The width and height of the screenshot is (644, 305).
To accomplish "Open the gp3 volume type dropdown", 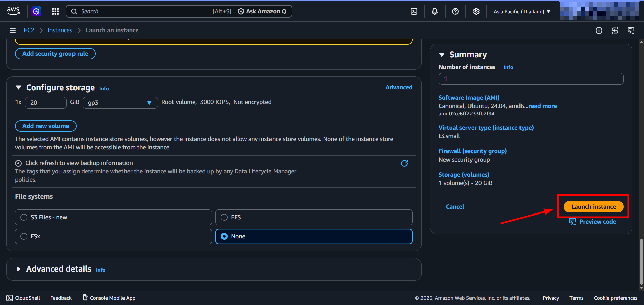I will (120, 103).
